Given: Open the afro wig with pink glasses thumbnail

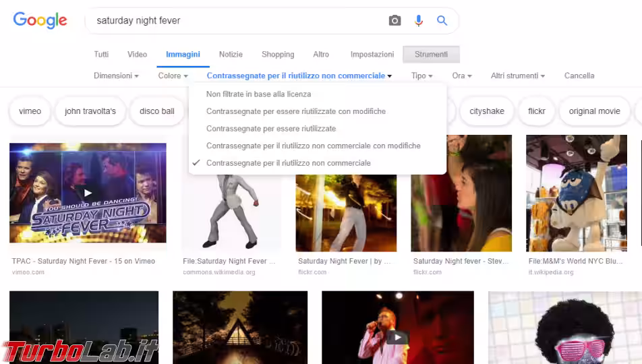Looking at the screenshot, I should (565, 328).
